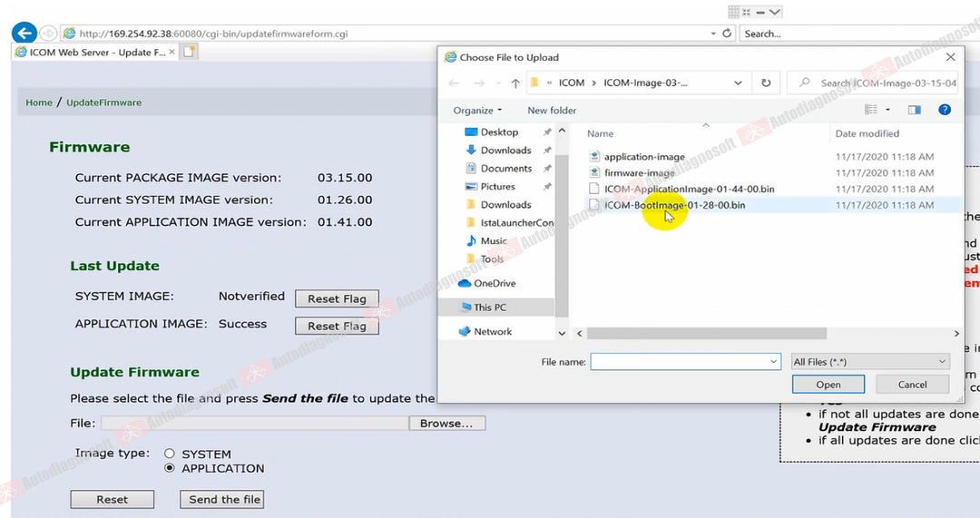Sort files by Date modified column
This screenshot has height=518, width=980.
pyautogui.click(x=867, y=133)
